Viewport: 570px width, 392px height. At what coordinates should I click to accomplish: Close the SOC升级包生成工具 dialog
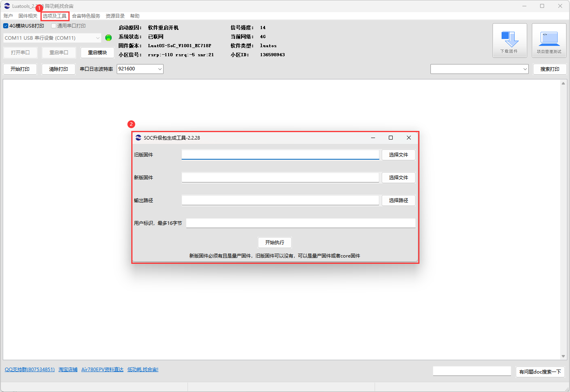pos(409,138)
